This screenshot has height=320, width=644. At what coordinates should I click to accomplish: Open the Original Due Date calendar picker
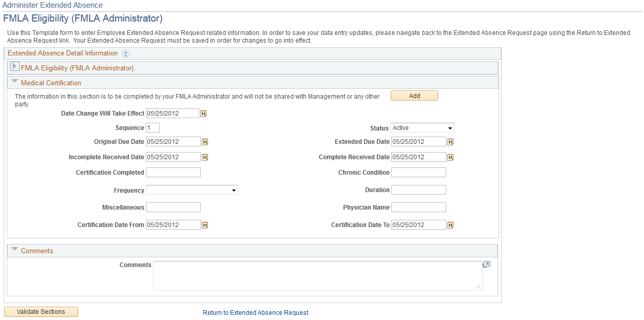pos(204,141)
